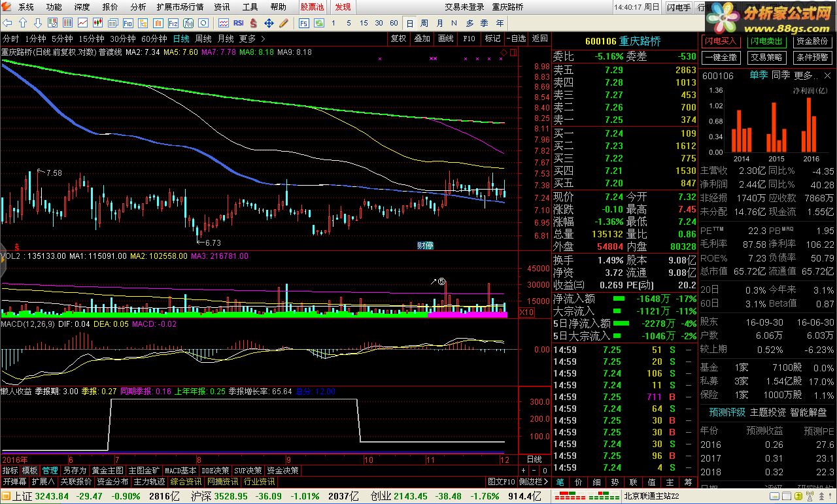Switch to 同季 in the finance panel

[781, 75]
